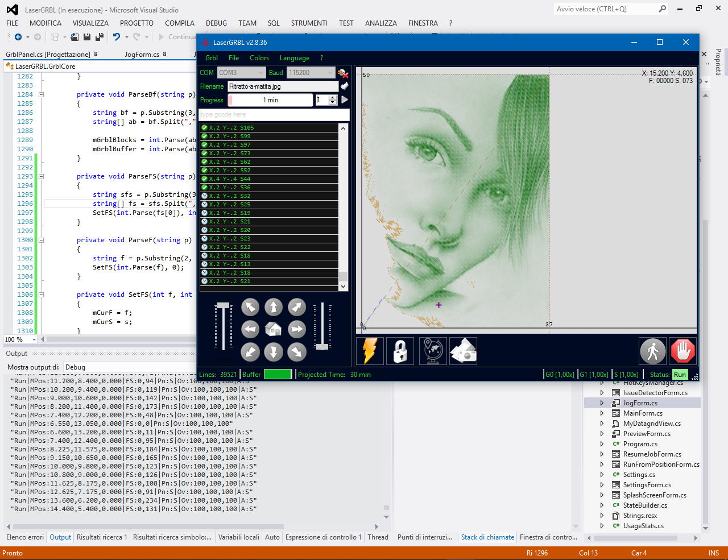Select the Stack di chiamate tab
This screenshot has width=728, height=560.
click(x=487, y=537)
